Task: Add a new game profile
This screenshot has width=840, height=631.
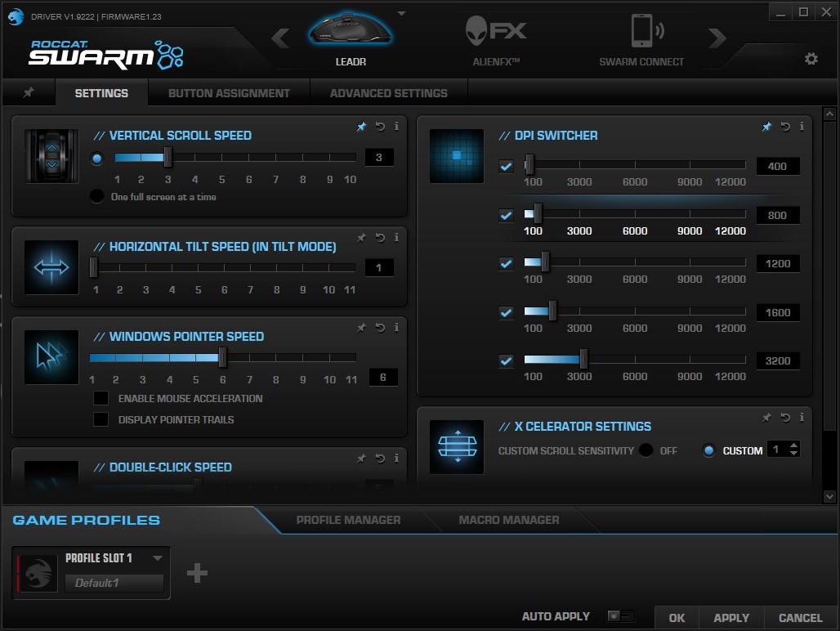Action: (197, 573)
